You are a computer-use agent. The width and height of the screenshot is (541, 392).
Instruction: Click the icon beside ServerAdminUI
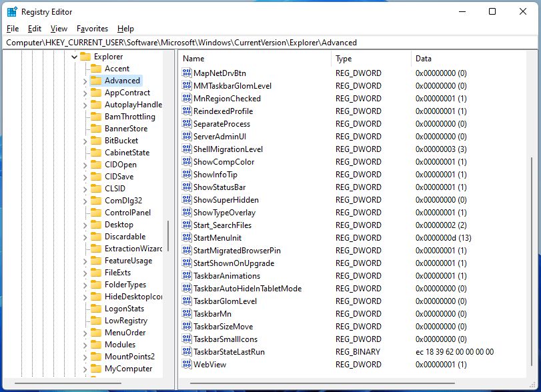click(187, 136)
